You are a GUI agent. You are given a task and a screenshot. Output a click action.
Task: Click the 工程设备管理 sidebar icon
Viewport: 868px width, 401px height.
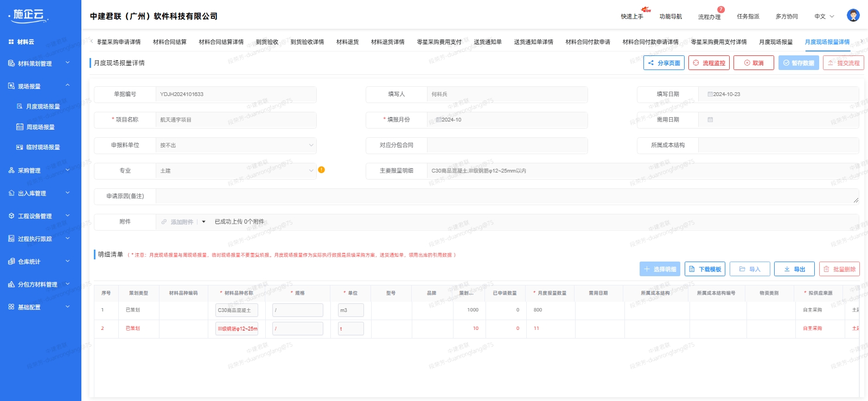click(11, 216)
